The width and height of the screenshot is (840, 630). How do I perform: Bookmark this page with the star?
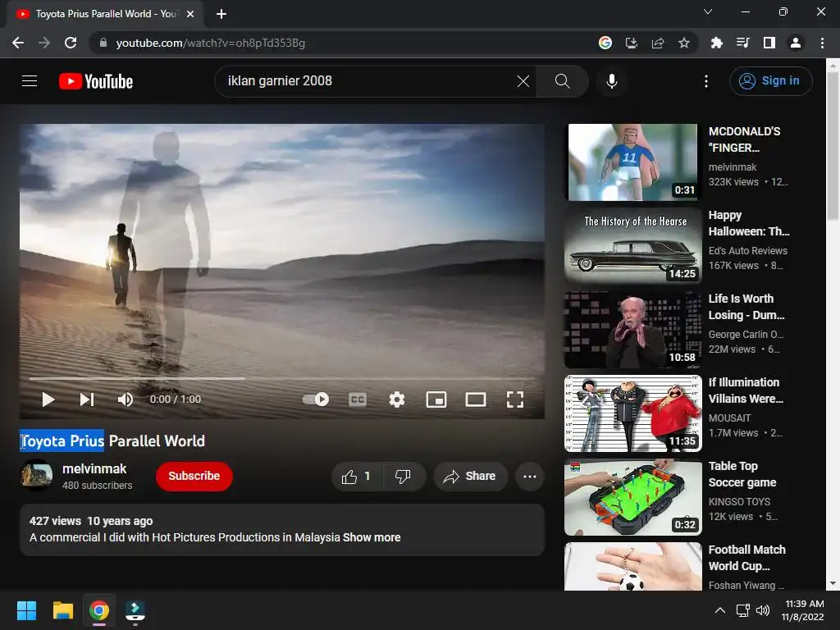684,43
